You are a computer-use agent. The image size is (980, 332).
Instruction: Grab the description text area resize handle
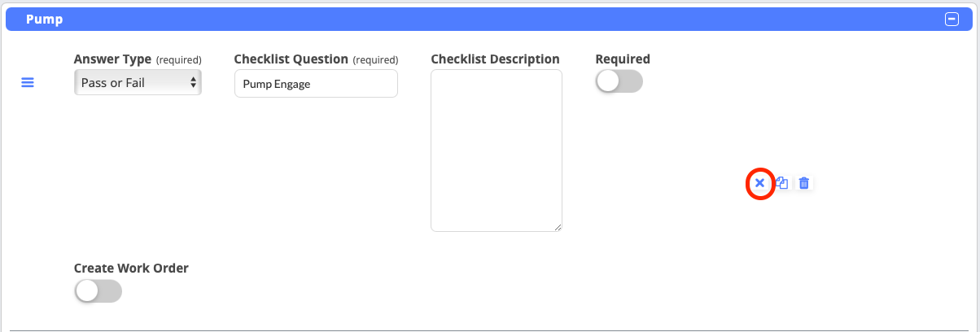558,227
